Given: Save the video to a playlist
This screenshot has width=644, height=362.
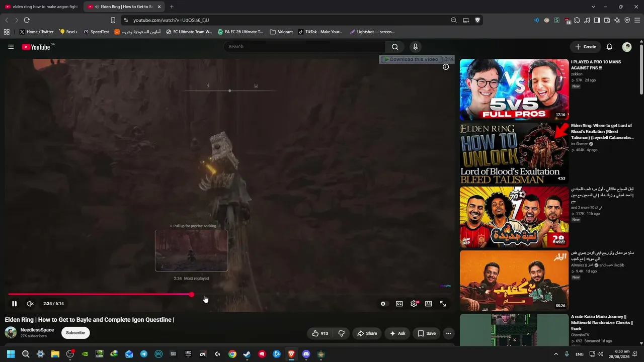Looking at the screenshot, I should coord(427,333).
